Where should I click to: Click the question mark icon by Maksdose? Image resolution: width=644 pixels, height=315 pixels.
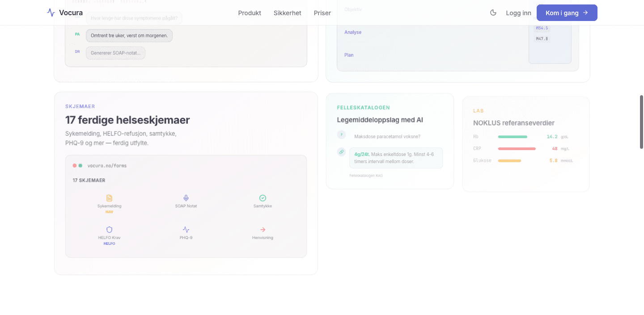coord(342,134)
